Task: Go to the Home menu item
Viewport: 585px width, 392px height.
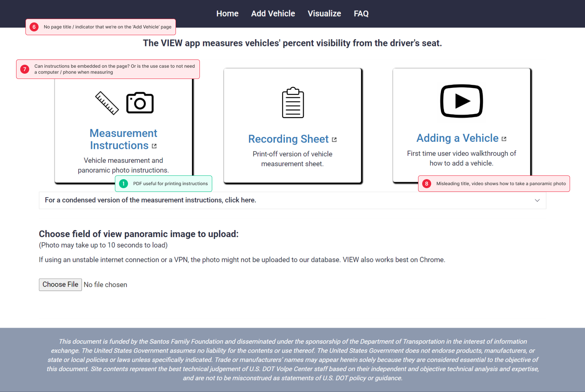Action: [x=227, y=14]
